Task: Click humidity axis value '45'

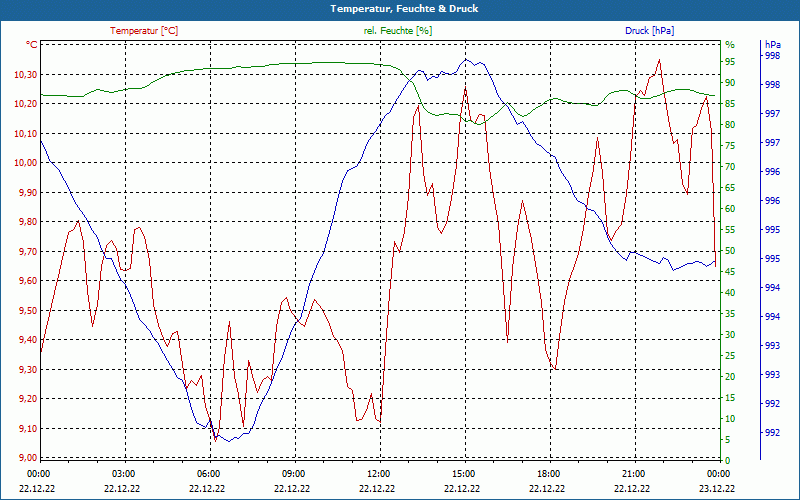Action: click(730, 271)
